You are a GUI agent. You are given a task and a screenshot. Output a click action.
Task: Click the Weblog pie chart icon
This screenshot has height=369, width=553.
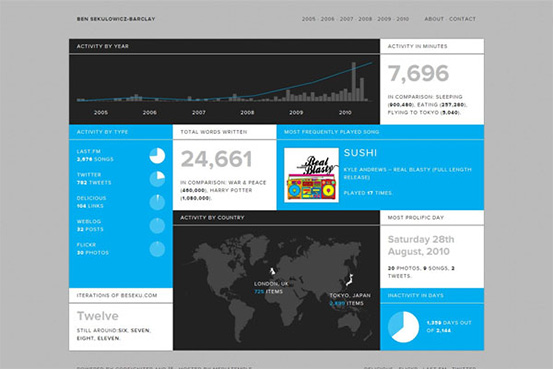click(157, 225)
